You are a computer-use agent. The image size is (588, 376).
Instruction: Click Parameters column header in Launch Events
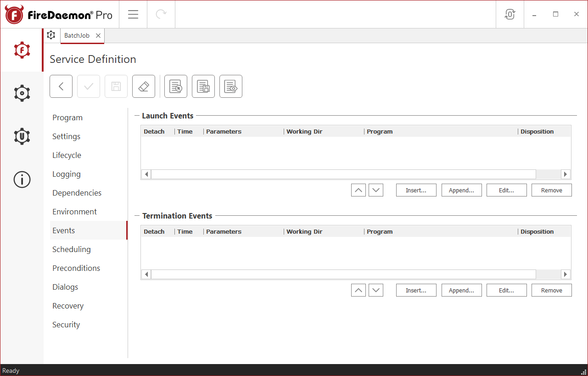click(244, 132)
